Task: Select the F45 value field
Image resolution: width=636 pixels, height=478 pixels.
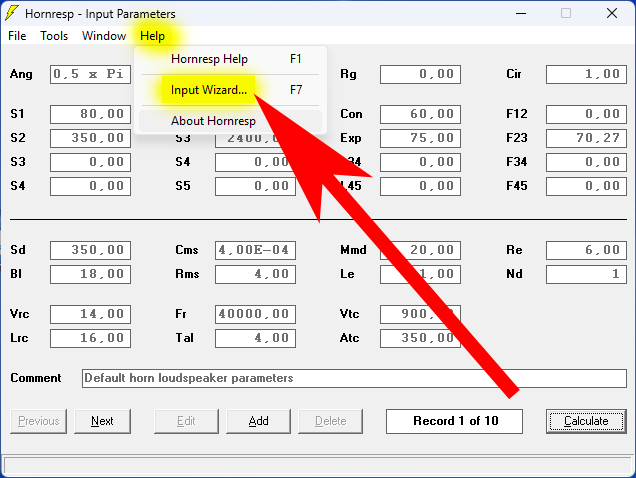Action: tap(586, 186)
